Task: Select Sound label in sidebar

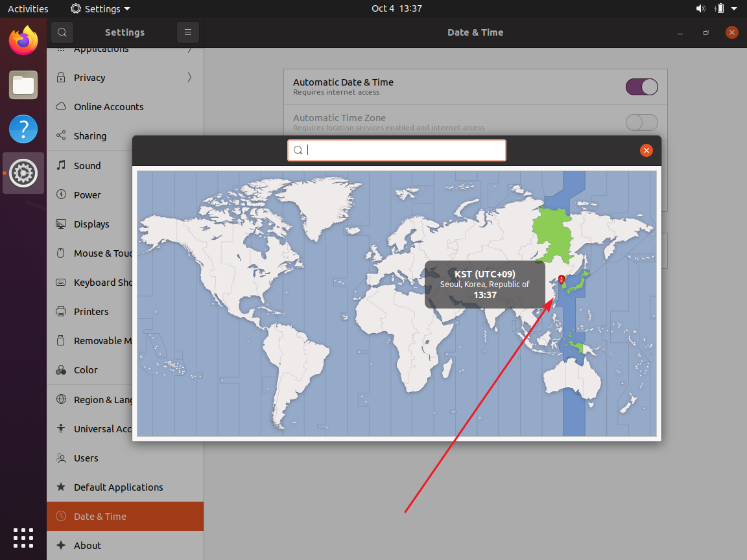Action: point(87,166)
